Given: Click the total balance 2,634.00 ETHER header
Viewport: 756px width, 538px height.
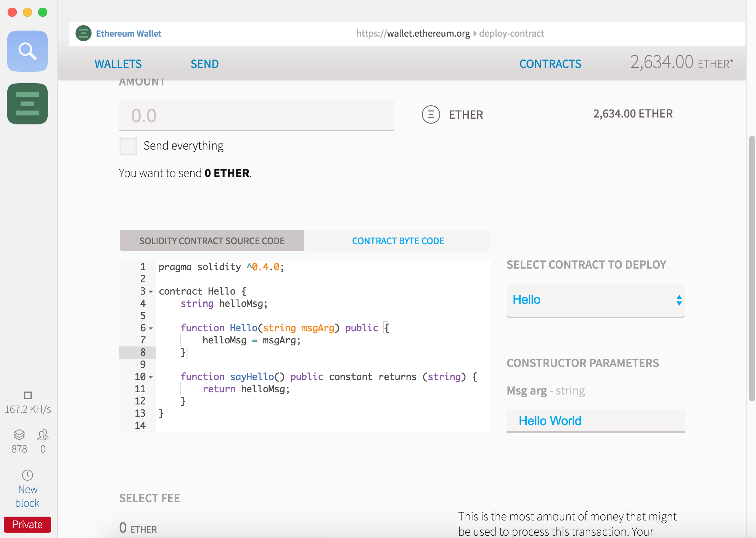Looking at the screenshot, I should [682, 62].
